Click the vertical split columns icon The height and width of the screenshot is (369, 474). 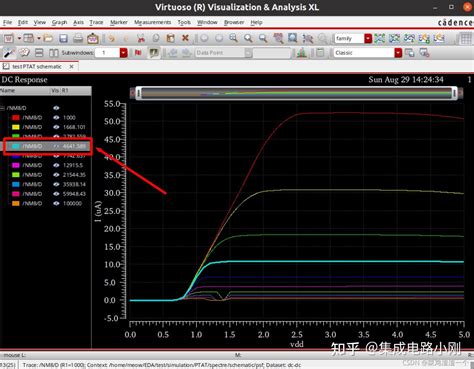pos(53,53)
